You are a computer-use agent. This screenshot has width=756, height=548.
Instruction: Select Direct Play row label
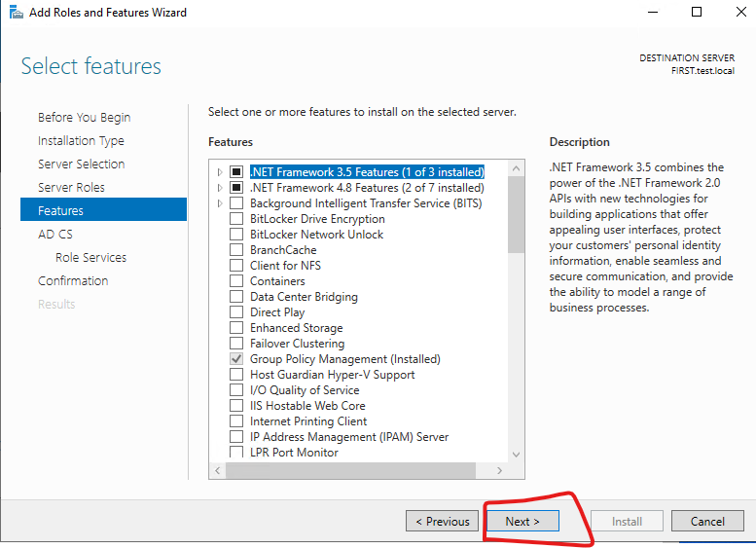click(x=277, y=312)
